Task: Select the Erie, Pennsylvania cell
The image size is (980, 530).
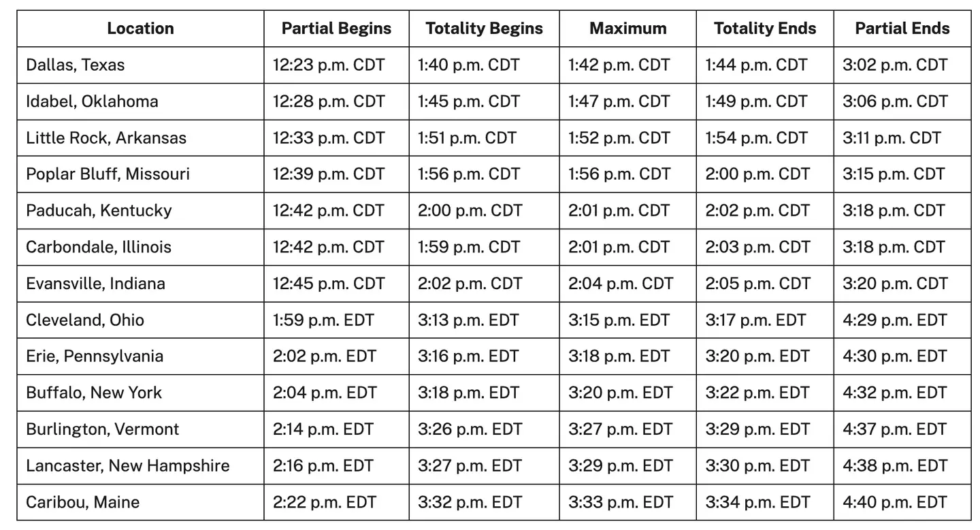Action: point(95,357)
